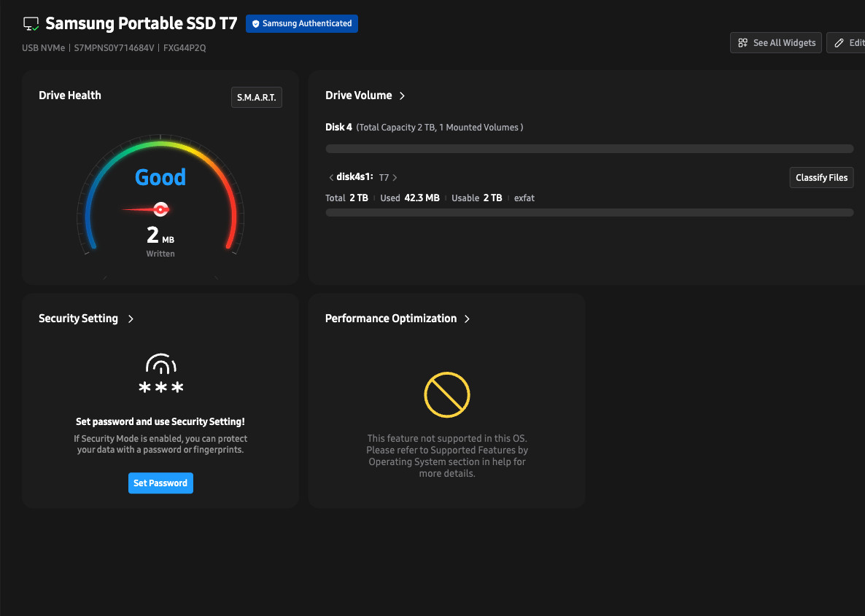
Task: Click the Disk 4 total capacity text
Action: 440,128
